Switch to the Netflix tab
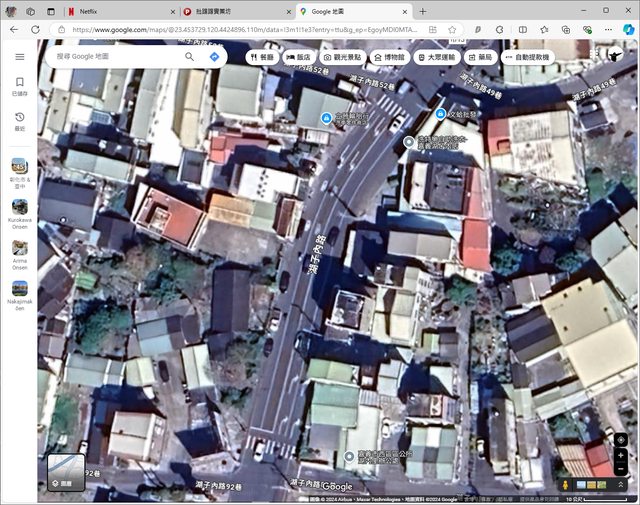The image size is (640, 505). coord(120,11)
